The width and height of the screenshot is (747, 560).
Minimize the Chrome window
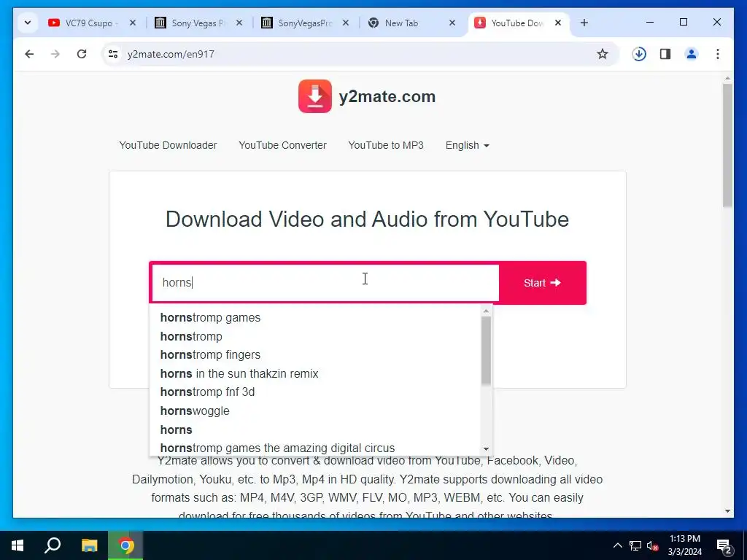point(650,22)
